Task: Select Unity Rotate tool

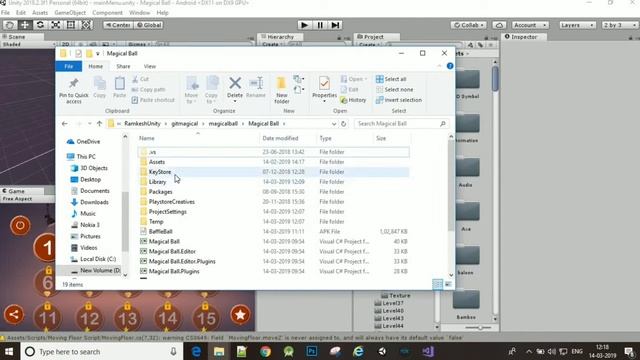Action: coord(40,25)
